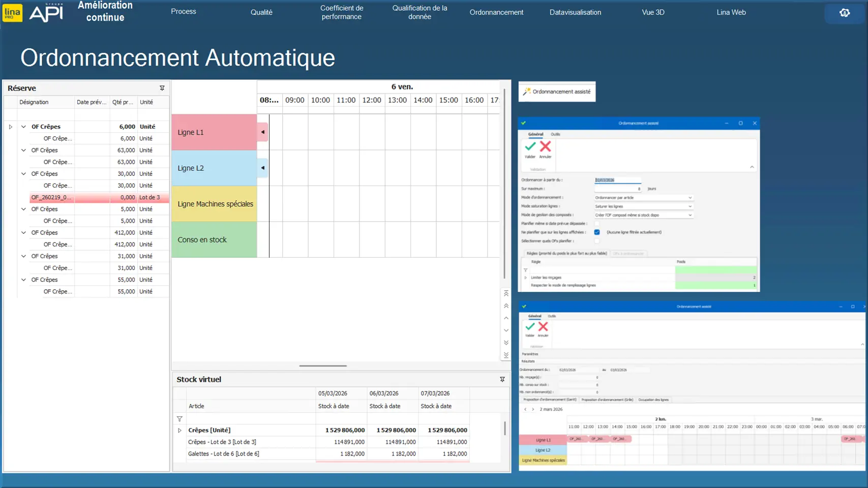The height and width of the screenshot is (488, 868).
Task: Open the Ordonnancement menu in top navigation
Action: pyautogui.click(x=496, y=12)
